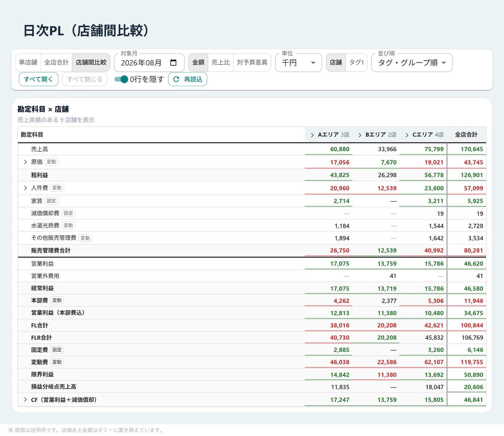This screenshot has height=436, width=504.
Task: Open the calendar picker icon for 対象月
Action: [173, 62]
